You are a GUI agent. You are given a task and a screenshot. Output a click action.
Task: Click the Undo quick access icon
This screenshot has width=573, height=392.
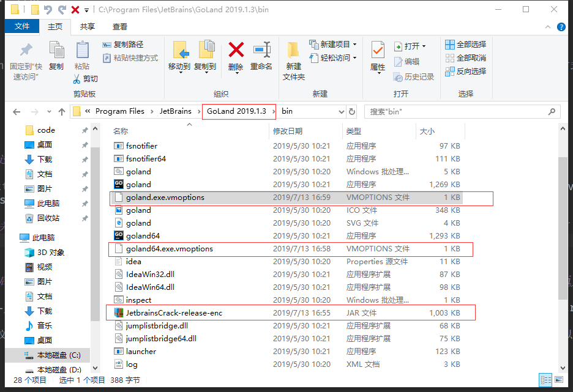point(48,10)
